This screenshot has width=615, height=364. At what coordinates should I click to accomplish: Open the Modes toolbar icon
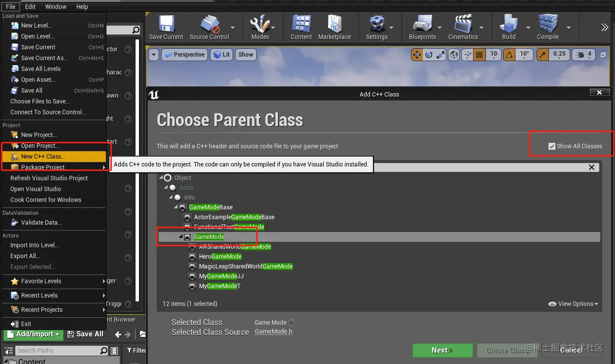point(260,27)
